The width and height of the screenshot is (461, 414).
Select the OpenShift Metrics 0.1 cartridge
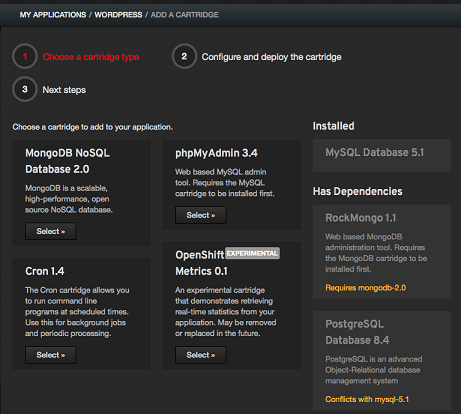201,355
